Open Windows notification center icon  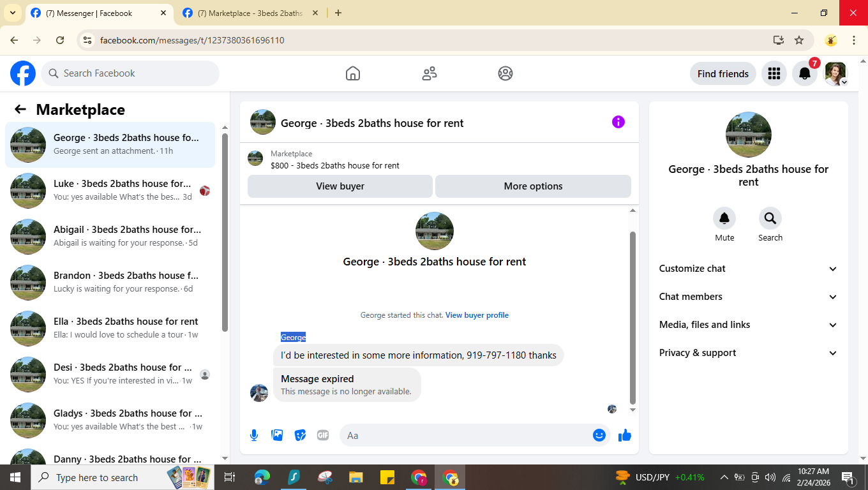point(848,477)
